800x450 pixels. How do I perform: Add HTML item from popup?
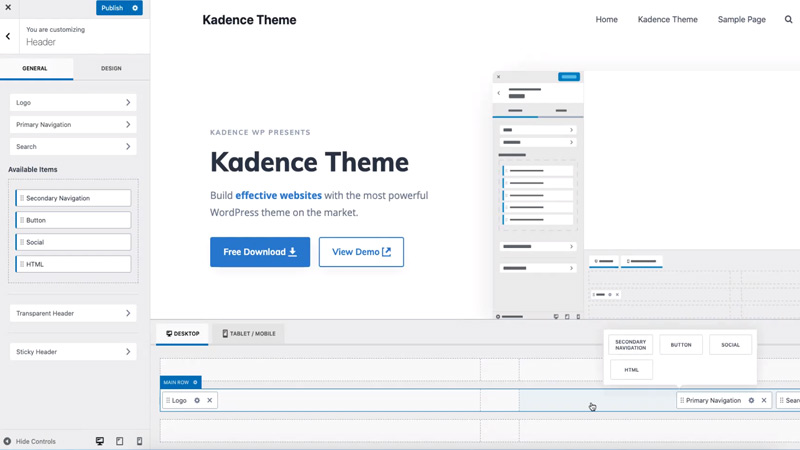pyautogui.click(x=631, y=370)
